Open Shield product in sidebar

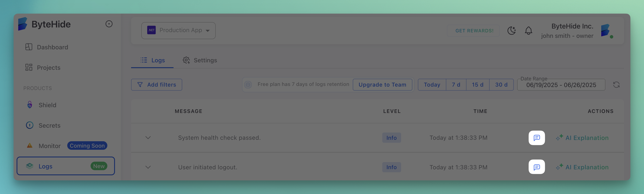[x=47, y=105]
